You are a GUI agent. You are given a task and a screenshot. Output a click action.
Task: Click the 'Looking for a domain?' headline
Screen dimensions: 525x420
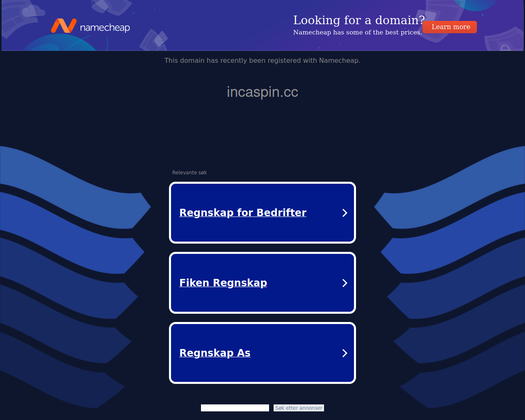click(x=359, y=20)
